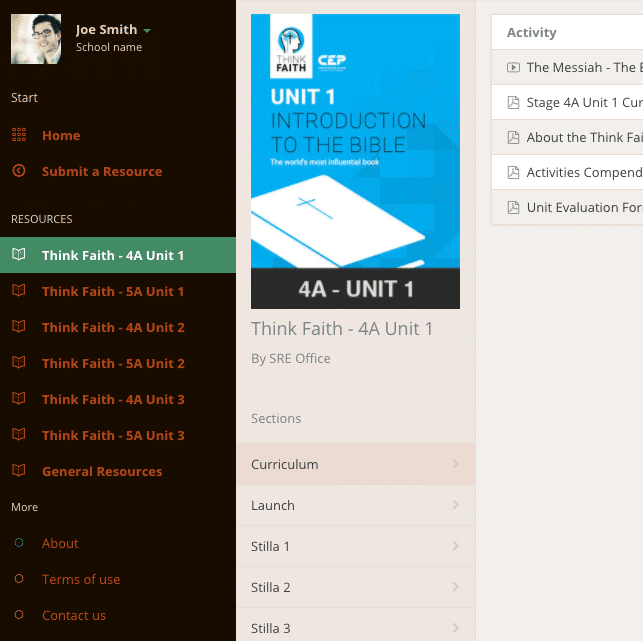This screenshot has height=641, width=643.
Task: Click Joe Smith's profile photo
Action: [36, 39]
